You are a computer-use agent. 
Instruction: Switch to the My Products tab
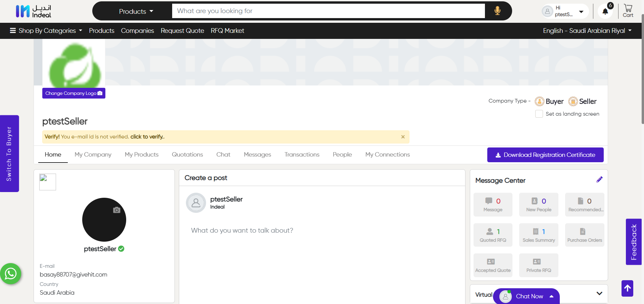(141, 155)
